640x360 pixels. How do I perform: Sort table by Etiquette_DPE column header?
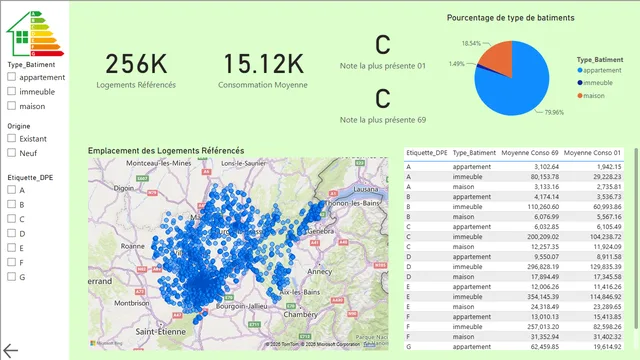[x=427, y=153]
